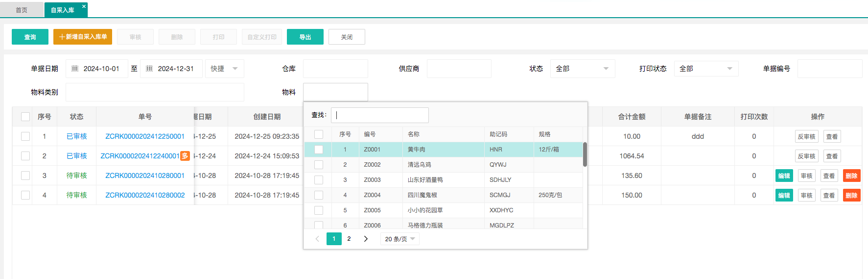The width and height of the screenshot is (868, 279).
Task: Switch to the 首页 tab
Action: 22,10
